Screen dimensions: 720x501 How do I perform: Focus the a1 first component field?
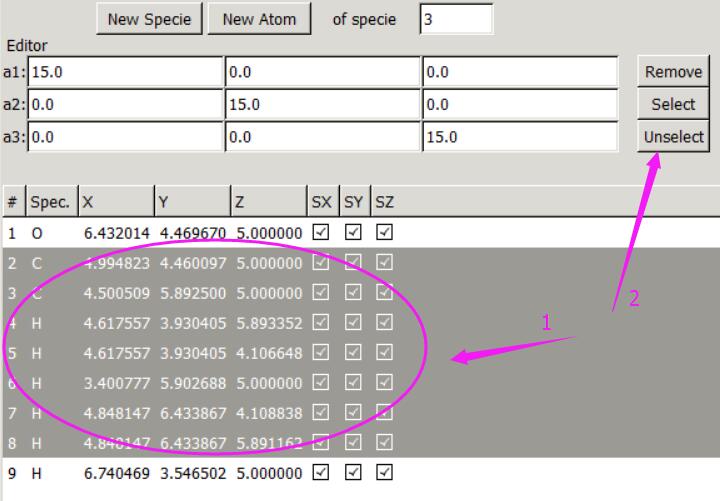click(124, 72)
